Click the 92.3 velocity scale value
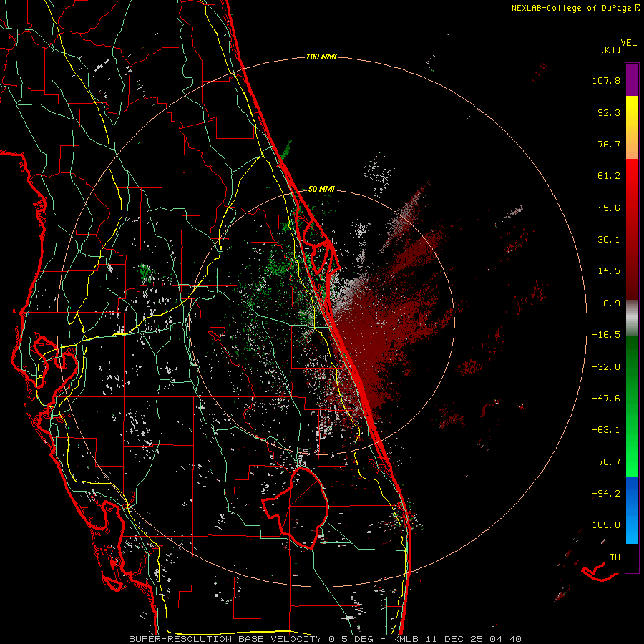Screen dimensions: 644x644 [609, 112]
